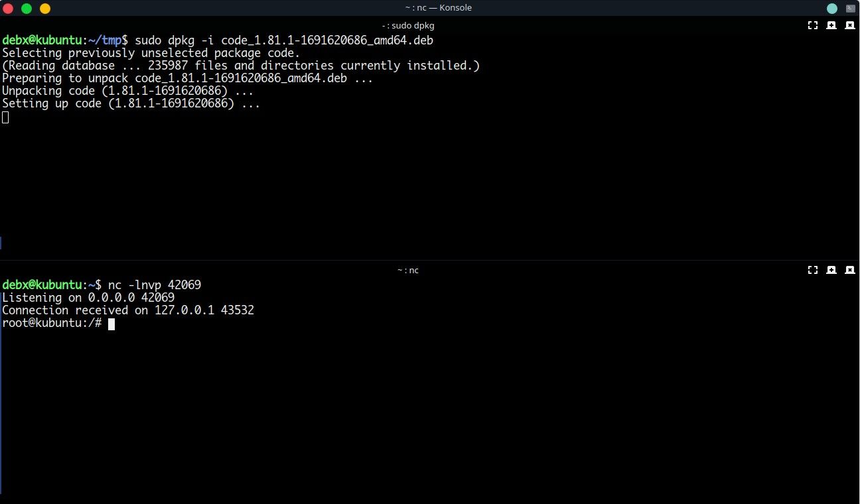Click the blinking cursor in the top pane
This screenshot has width=860, height=504.
click(5, 117)
